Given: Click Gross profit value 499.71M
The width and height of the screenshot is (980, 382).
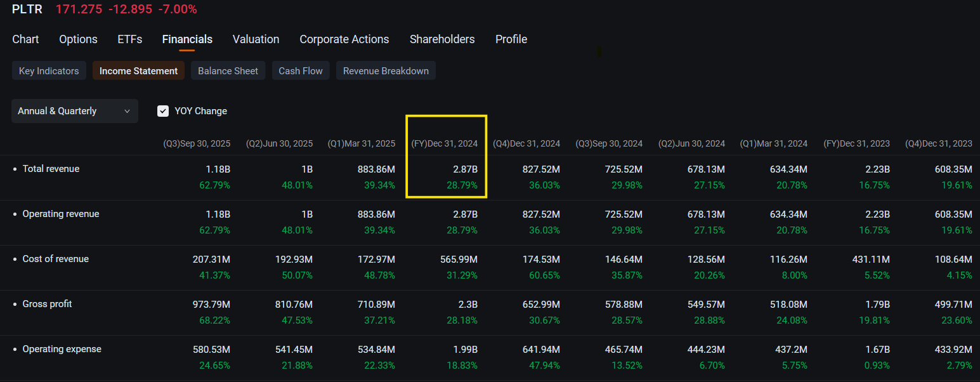Looking at the screenshot, I should point(953,304).
